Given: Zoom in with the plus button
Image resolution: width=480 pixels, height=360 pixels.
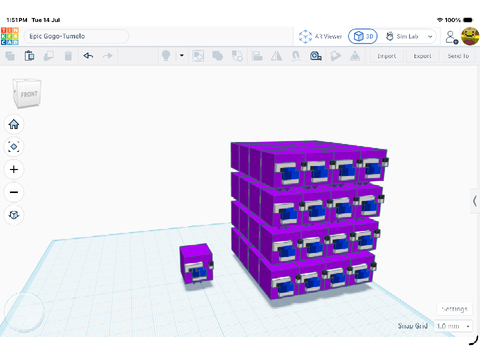Looking at the screenshot, I should pyautogui.click(x=14, y=169).
